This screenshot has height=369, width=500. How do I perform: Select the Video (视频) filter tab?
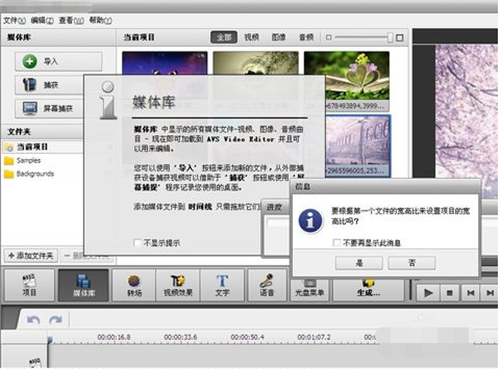[252, 37]
